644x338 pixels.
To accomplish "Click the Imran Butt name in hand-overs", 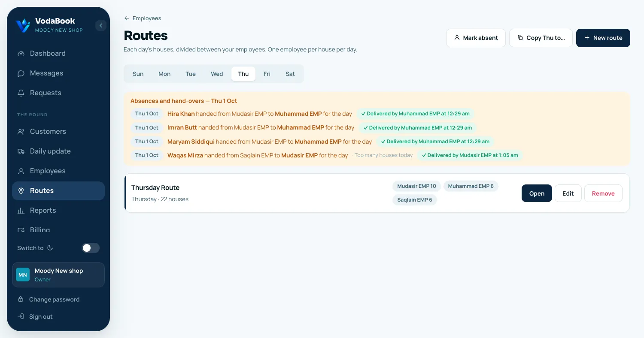I will pyautogui.click(x=182, y=128).
